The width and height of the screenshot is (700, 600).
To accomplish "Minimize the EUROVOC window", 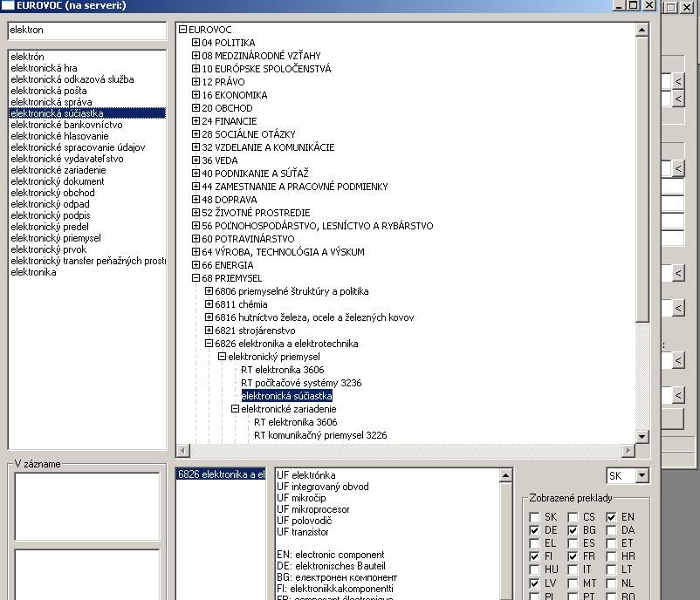I will [619, 5].
